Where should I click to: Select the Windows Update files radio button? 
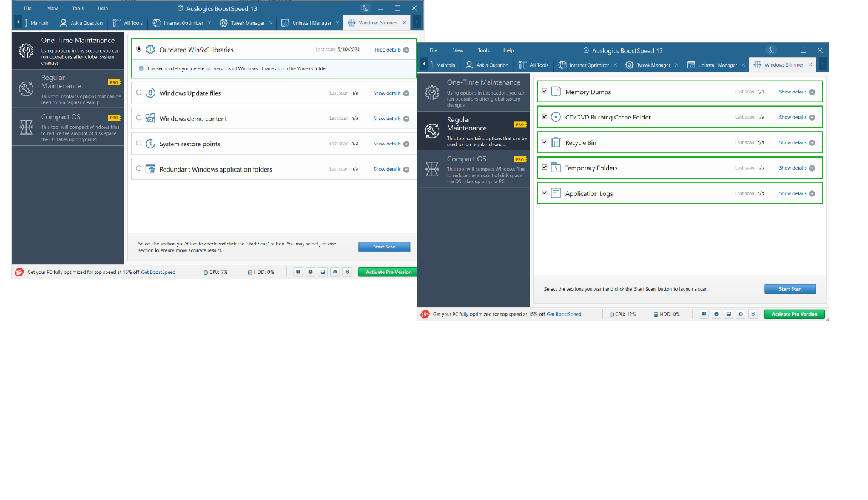point(139,93)
